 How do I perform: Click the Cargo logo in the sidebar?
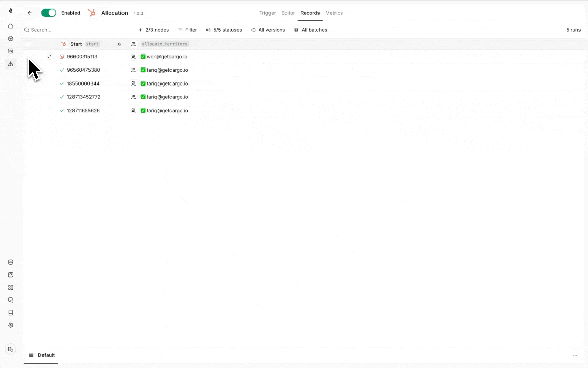tap(11, 11)
